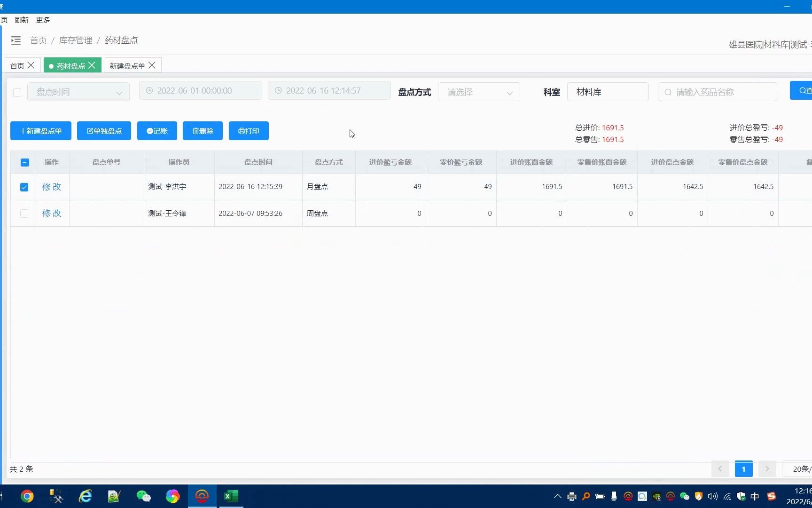
Task: Go to next page arrow
Action: pyautogui.click(x=767, y=469)
